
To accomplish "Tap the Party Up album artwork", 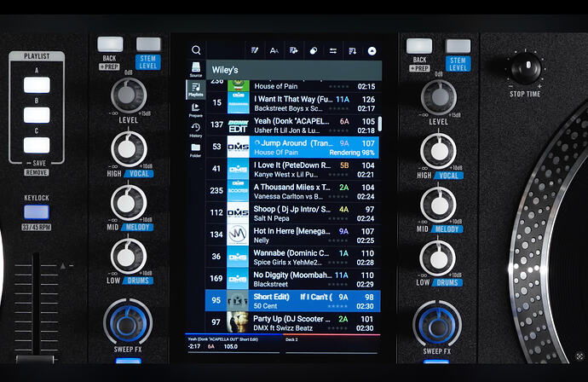I will point(238,323).
